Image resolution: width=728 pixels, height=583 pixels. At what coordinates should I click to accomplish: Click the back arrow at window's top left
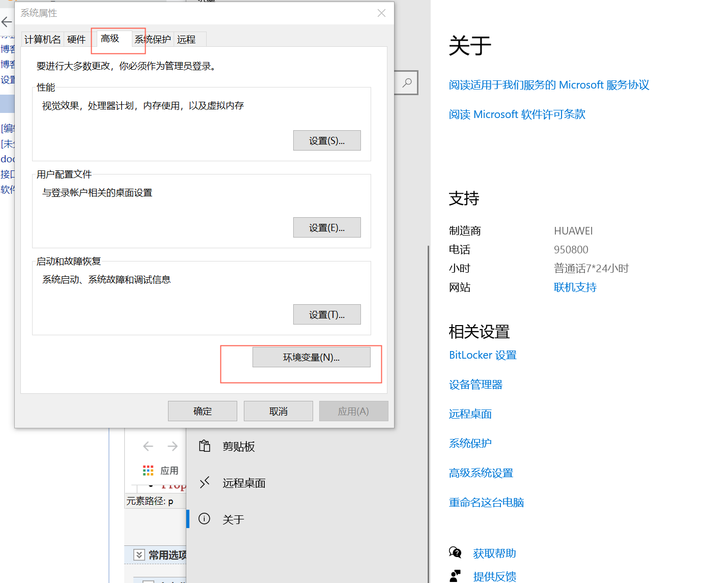(x=6, y=22)
